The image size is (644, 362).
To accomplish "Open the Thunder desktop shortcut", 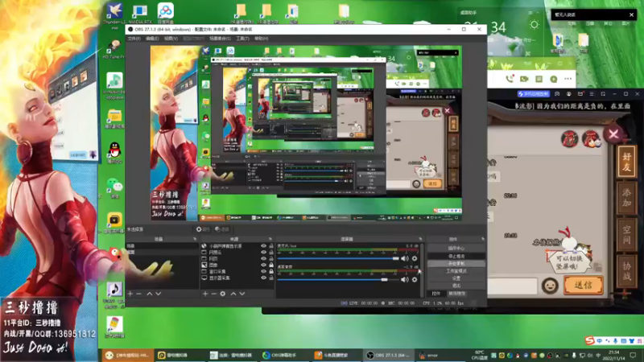I will click(114, 14).
